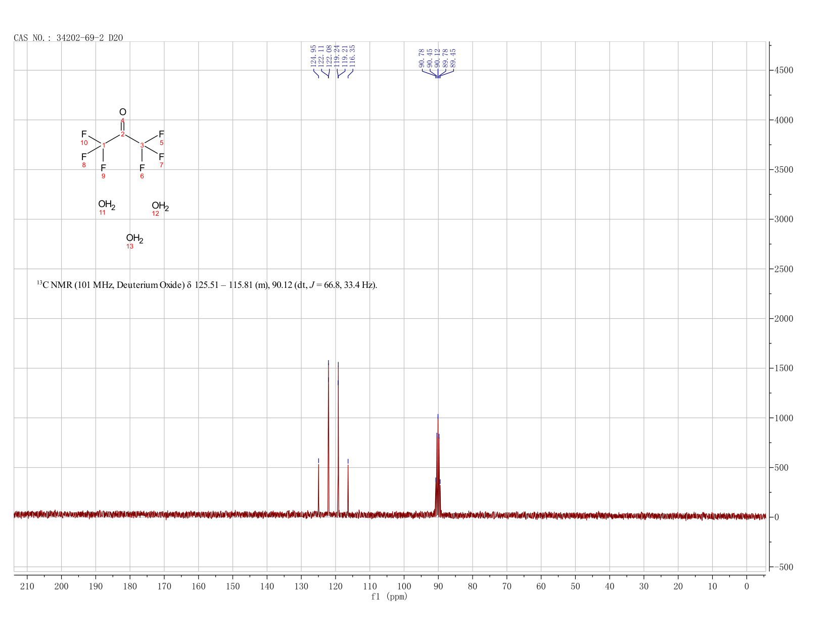Screen dimensions: 834x644
Task: Click the 116.35 peak label
Action: [x=353, y=56]
